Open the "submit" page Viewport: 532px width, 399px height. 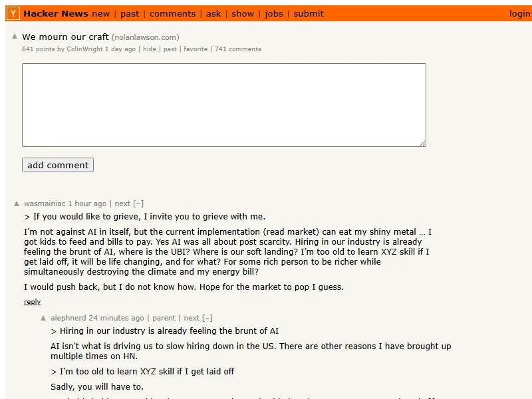click(309, 13)
